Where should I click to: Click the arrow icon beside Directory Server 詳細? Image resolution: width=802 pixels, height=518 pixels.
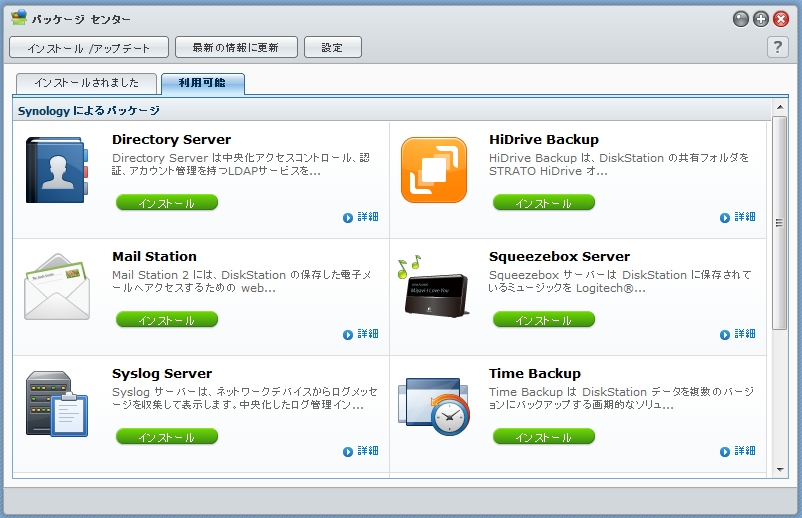point(348,218)
